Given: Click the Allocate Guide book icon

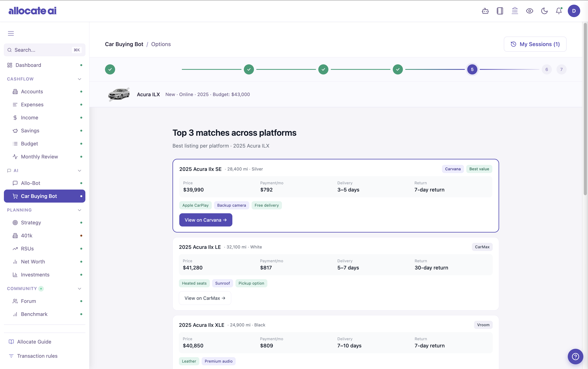Looking at the screenshot, I should (x=11, y=342).
